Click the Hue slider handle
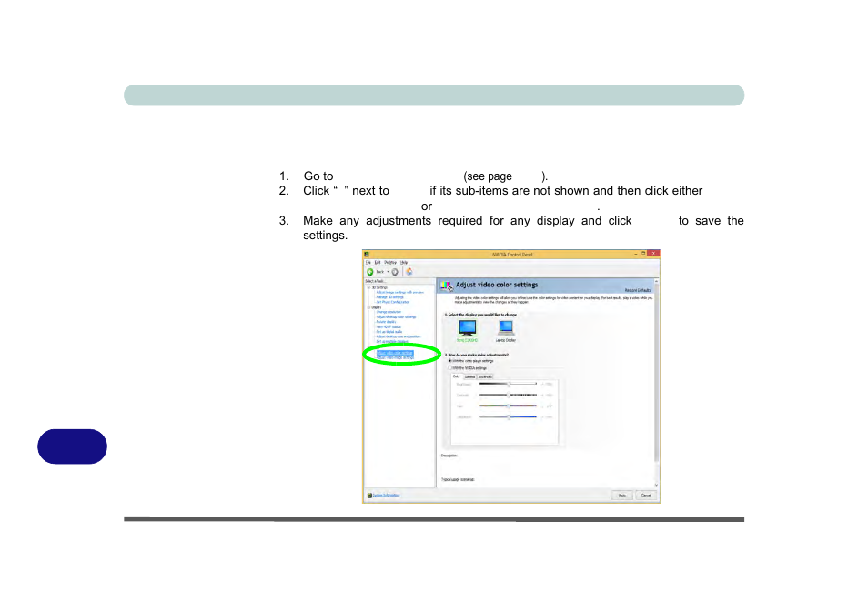 point(508,406)
